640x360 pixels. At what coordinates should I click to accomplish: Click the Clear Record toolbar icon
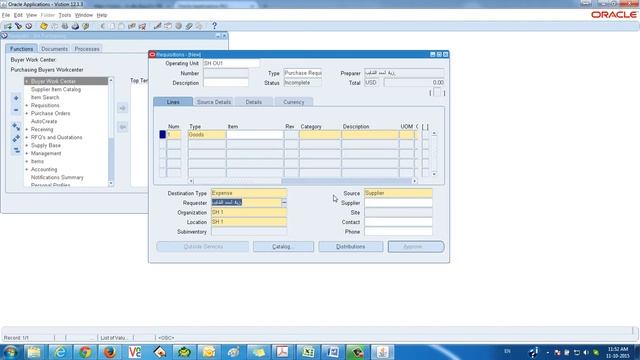[132, 26]
